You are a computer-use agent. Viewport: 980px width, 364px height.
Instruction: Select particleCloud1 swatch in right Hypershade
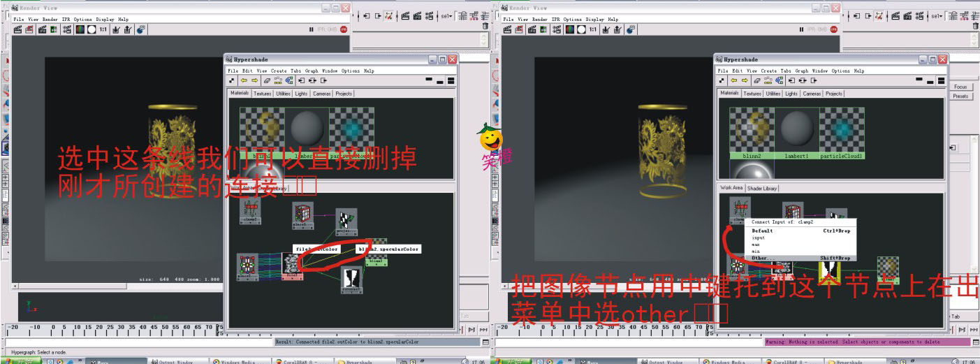click(842, 133)
